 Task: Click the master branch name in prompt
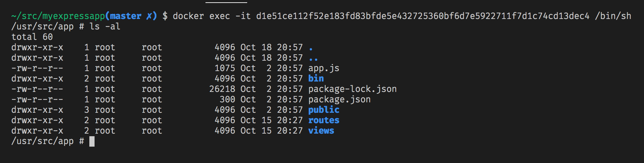click(125, 16)
